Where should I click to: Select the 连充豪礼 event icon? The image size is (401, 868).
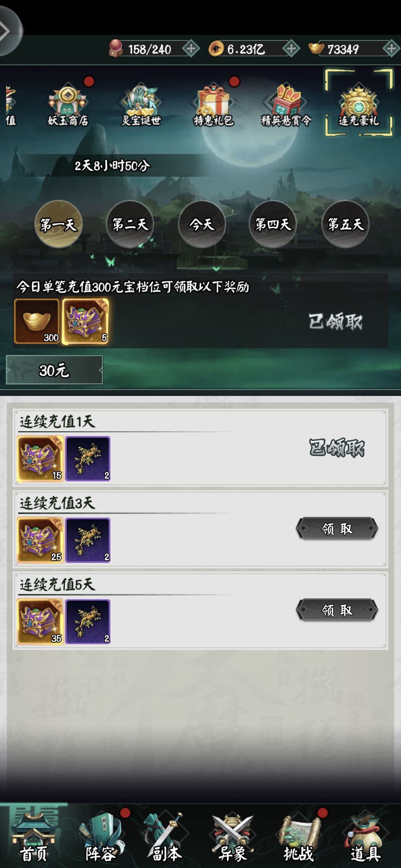[x=359, y=103]
